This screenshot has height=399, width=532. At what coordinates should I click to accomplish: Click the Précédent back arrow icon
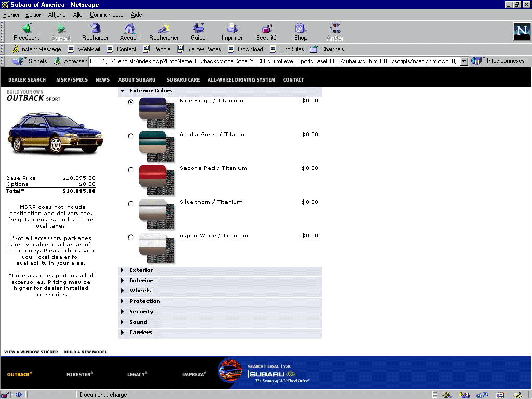(x=27, y=28)
